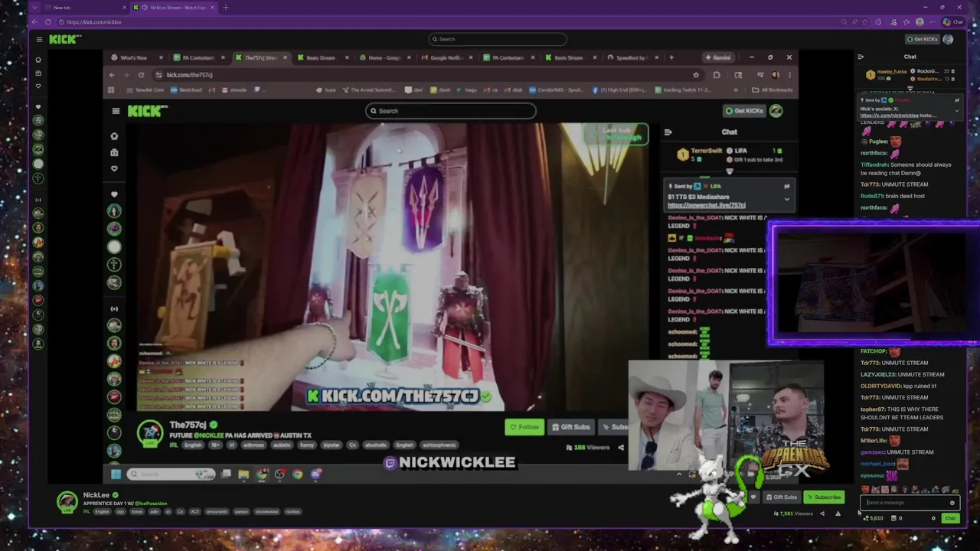Open new tab with plus icon
The width and height of the screenshot is (980, 551).
click(225, 8)
